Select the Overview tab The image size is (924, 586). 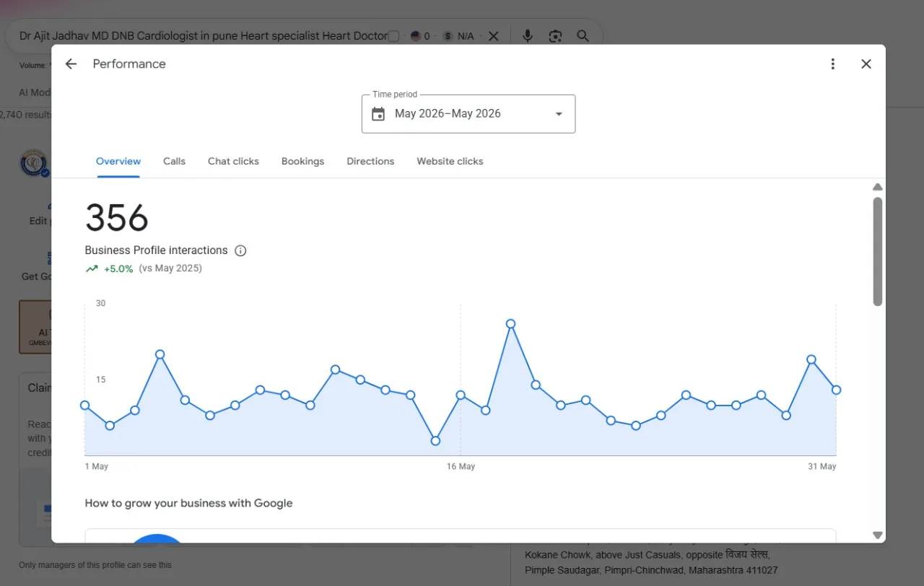[x=118, y=162]
